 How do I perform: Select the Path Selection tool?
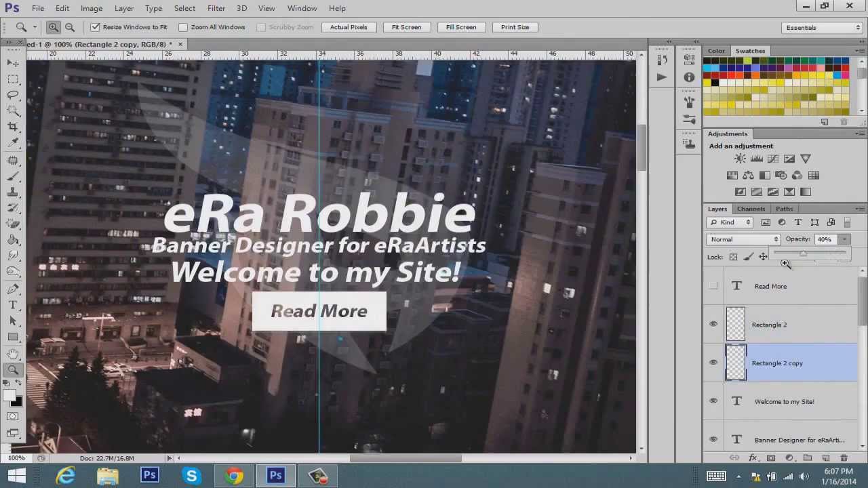click(13, 321)
